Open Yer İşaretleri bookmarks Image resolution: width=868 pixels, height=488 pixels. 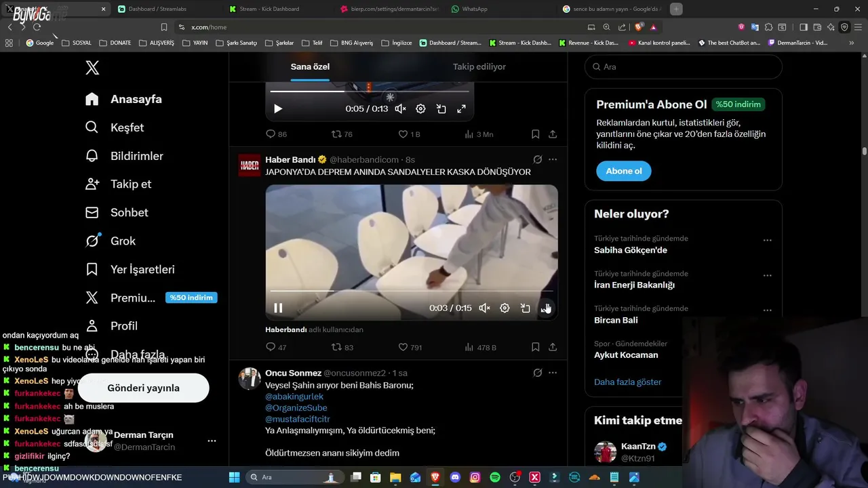click(130, 269)
